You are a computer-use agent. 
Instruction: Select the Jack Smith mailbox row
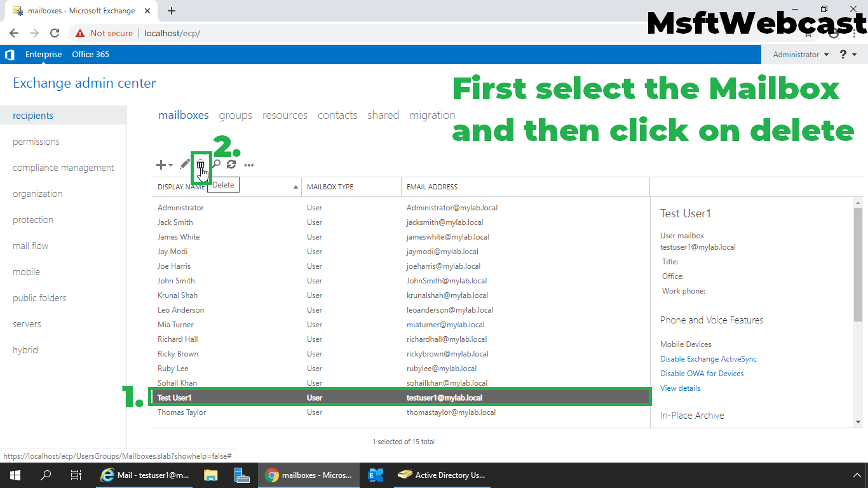coord(401,222)
